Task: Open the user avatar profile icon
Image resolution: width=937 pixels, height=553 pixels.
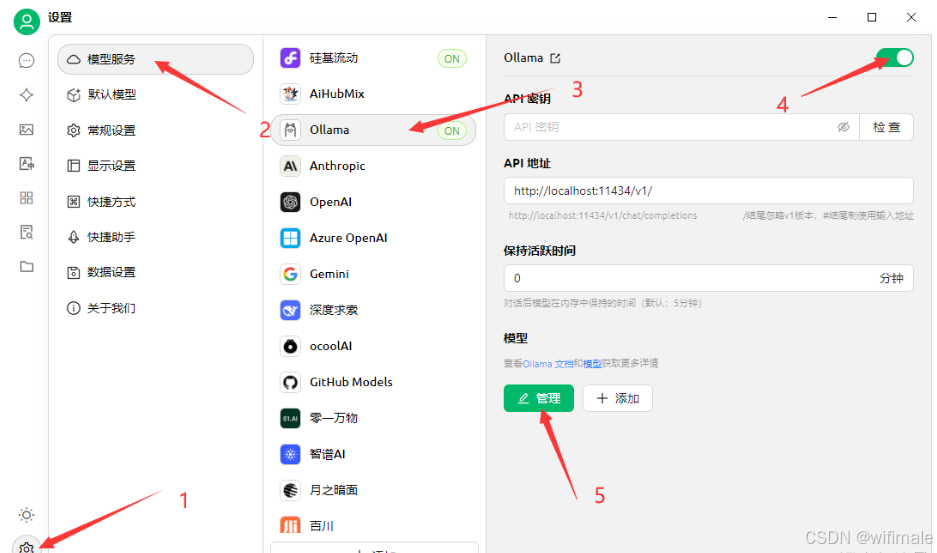Action: [x=26, y=22]
